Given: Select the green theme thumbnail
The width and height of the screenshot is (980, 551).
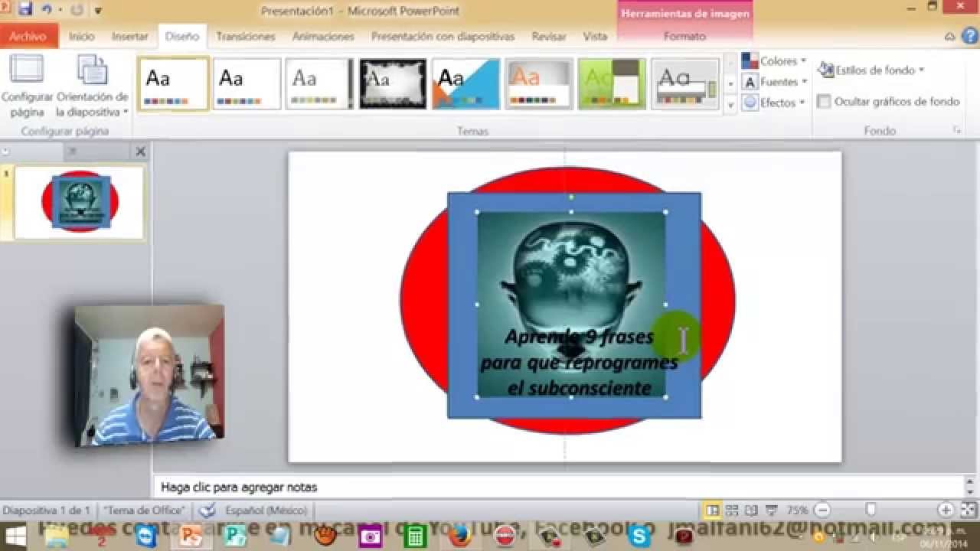Looking at the screenshot, I should [612, 84].
